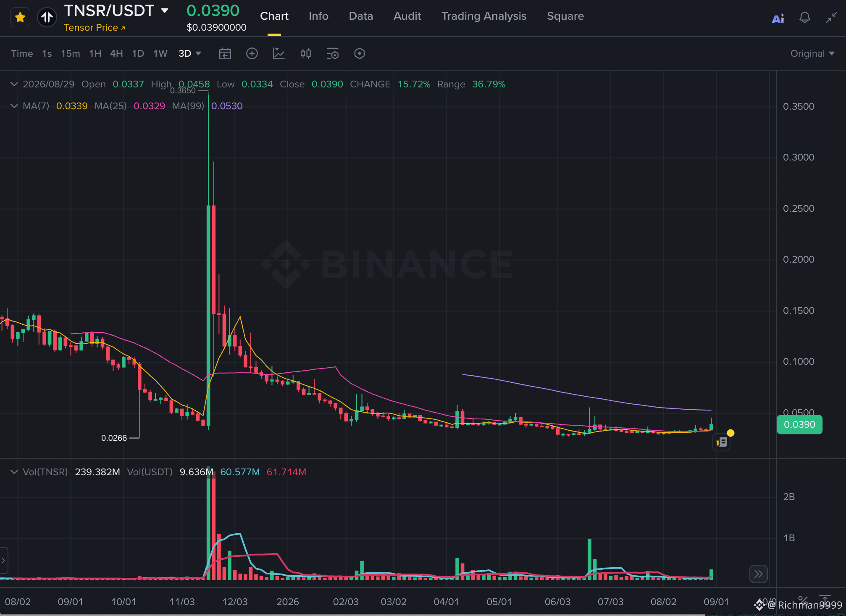Click the Open value 0.0337
This screenshot has width=846, height=616.
coord(128,84)
